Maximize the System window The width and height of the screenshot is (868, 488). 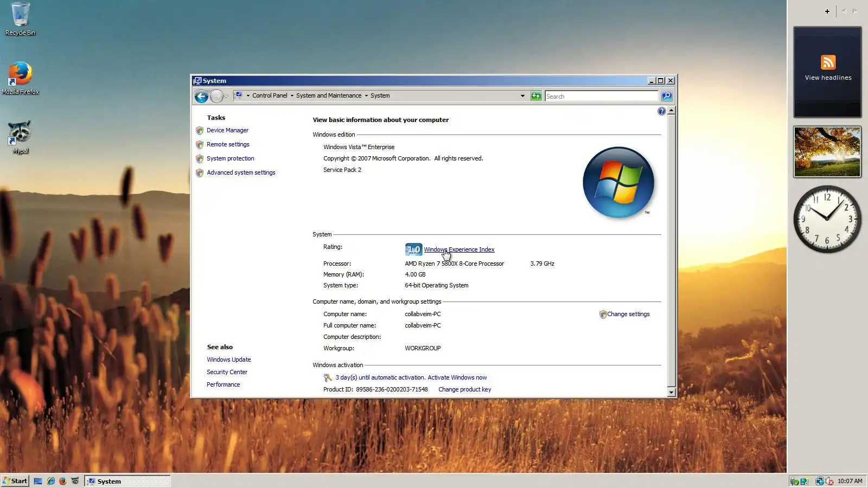661,81
